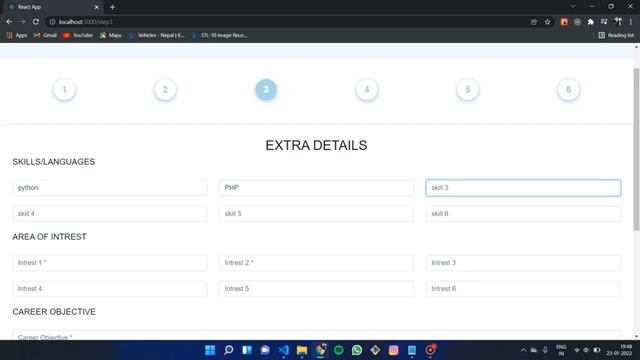Image resolution: width=640 pixels, height=360 pixels.
Task: Open the media control icon in toolbar
Action: (604, 22)
